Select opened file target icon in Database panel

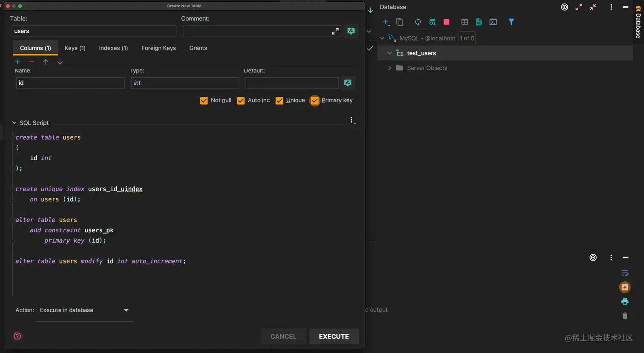[x=564, y=7]
